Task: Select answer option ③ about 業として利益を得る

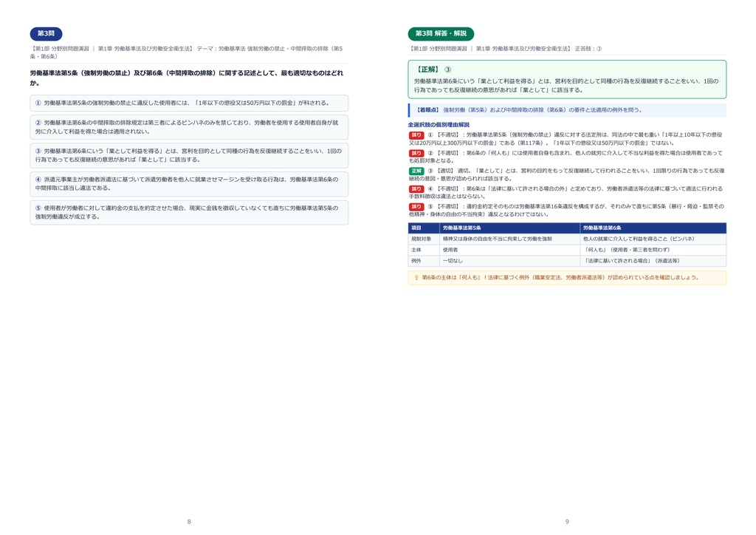Action: (x=189, y=155)
